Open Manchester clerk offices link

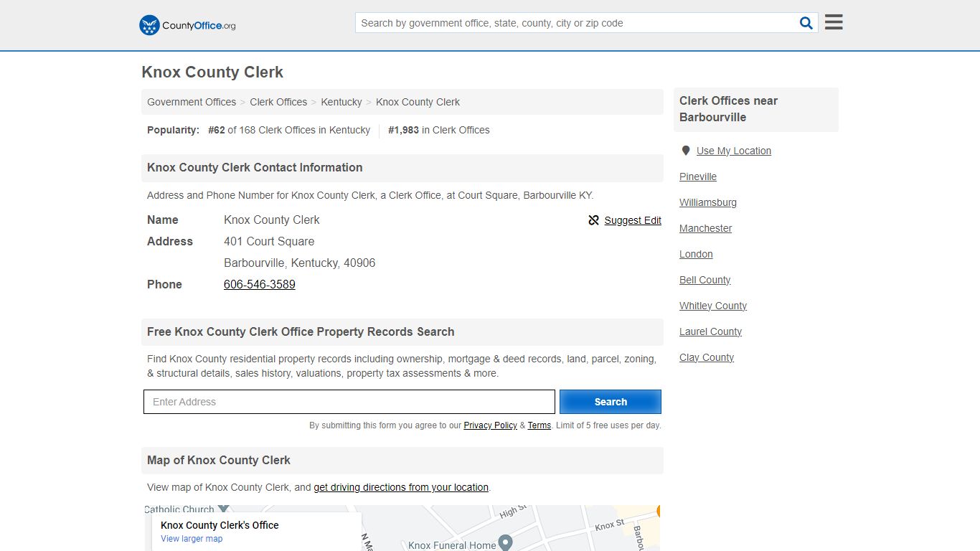pos(706,228)
